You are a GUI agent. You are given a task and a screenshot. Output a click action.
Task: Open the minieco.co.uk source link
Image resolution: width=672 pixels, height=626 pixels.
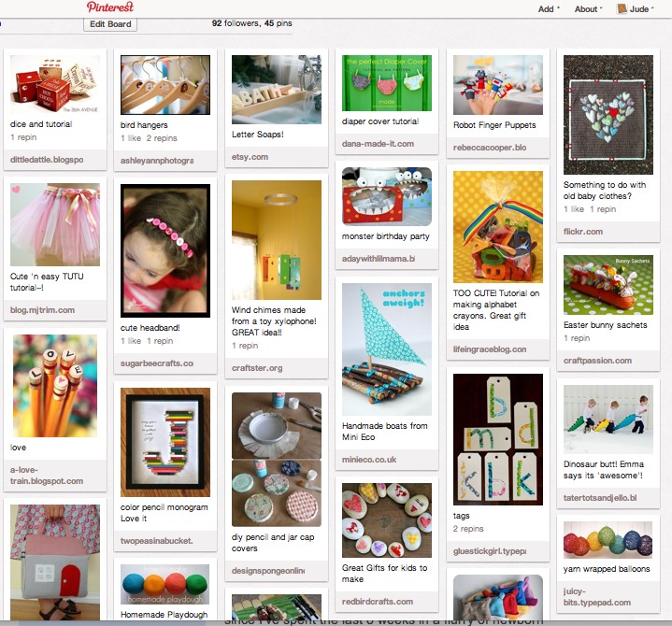[x=369, y=460]
